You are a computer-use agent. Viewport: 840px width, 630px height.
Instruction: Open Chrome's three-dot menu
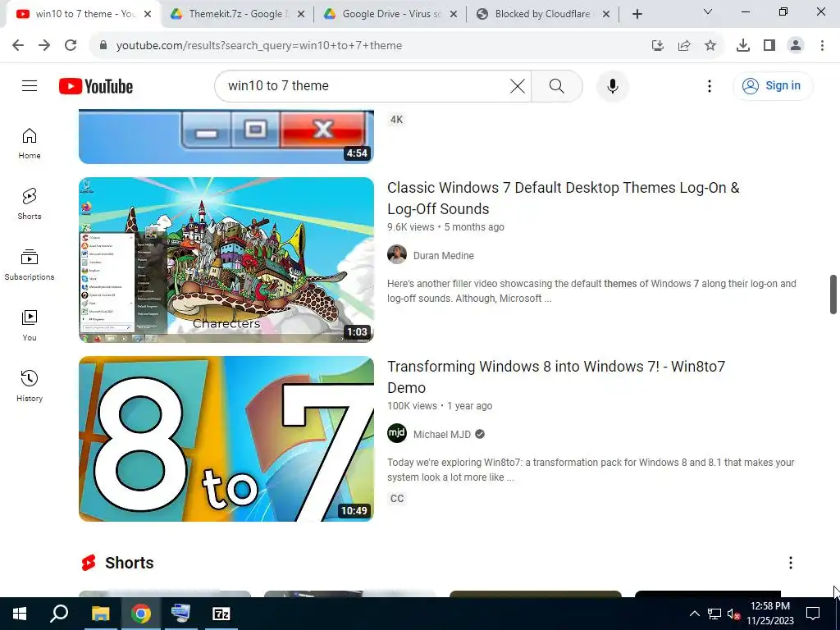pos(822,45)
